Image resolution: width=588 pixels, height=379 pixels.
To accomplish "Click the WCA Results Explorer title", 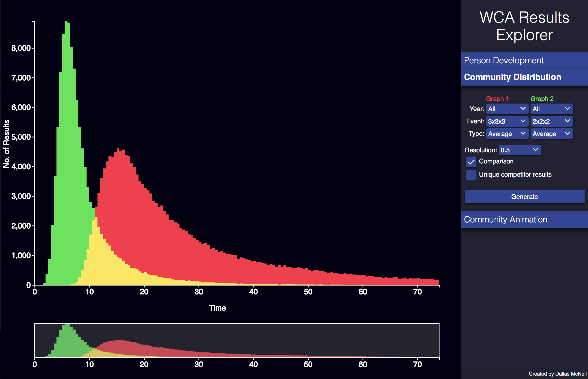I will tap(524, 26).
